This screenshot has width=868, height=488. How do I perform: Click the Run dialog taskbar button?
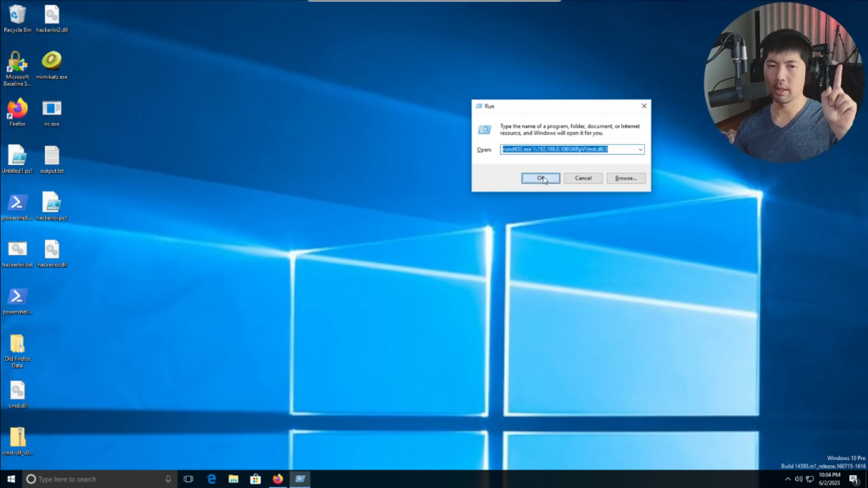pos(300,480)
